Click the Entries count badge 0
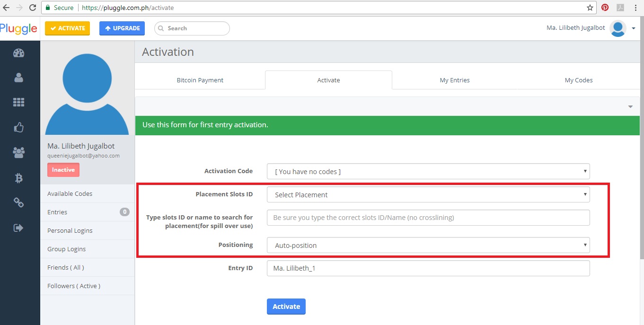 click(124, 212)
